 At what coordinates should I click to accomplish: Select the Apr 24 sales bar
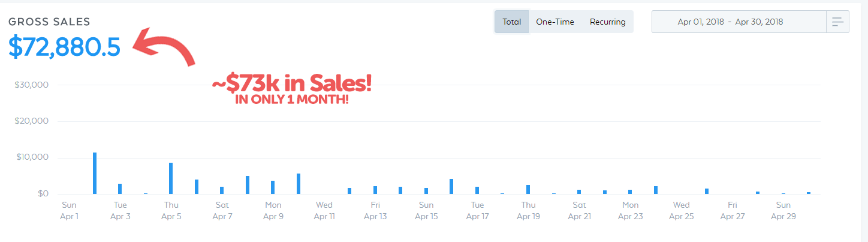656,190
